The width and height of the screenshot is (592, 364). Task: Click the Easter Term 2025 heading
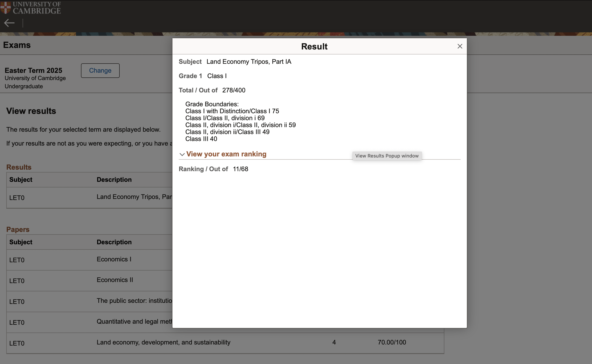pos(33,70)
